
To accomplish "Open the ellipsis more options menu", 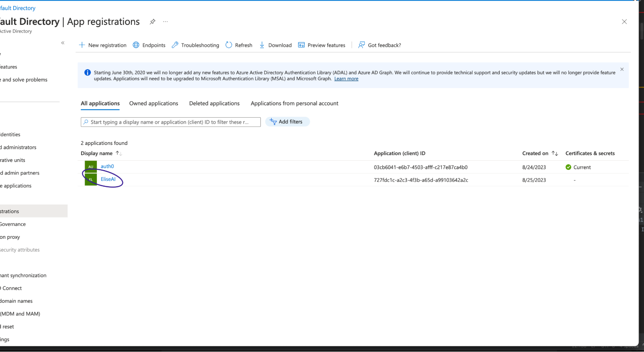I will point(165,22).
